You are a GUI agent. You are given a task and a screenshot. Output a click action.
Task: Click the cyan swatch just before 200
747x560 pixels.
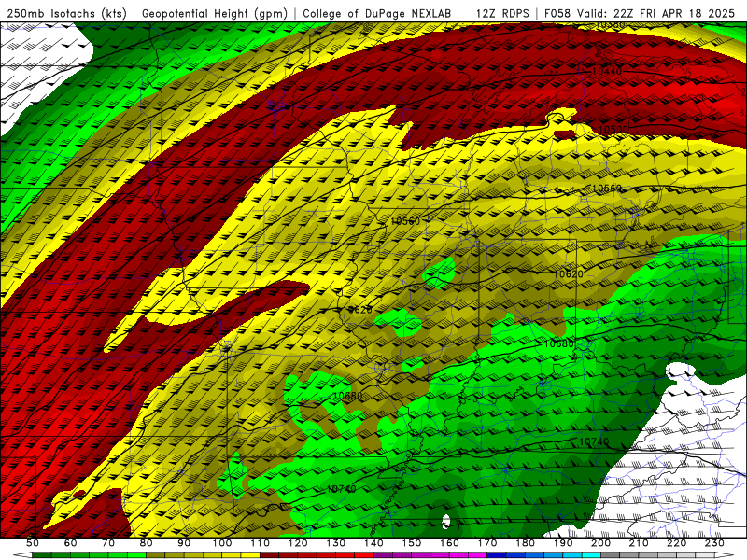click(x=592, y=554)
